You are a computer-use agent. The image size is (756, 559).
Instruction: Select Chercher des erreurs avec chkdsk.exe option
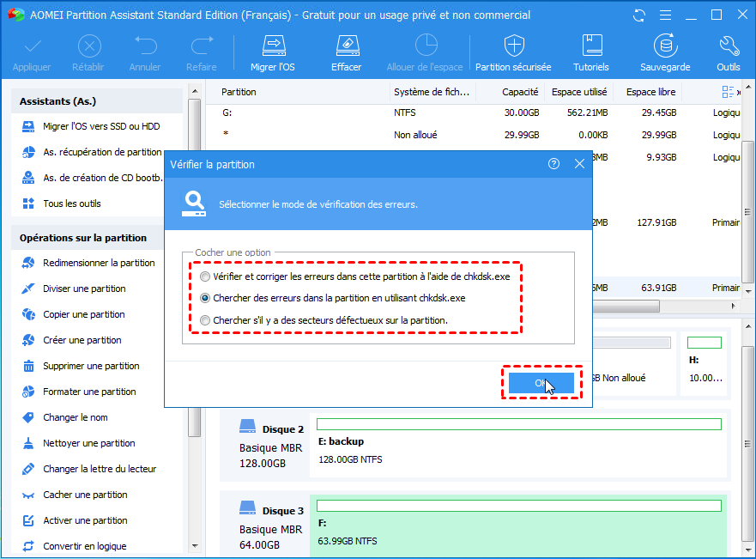pyautogui.click(x=205, y=298)
